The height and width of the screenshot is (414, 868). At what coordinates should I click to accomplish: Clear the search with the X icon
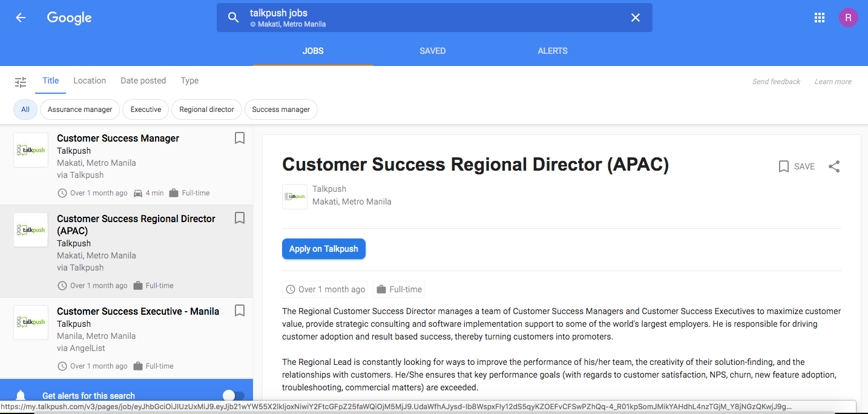pos(636,18)
